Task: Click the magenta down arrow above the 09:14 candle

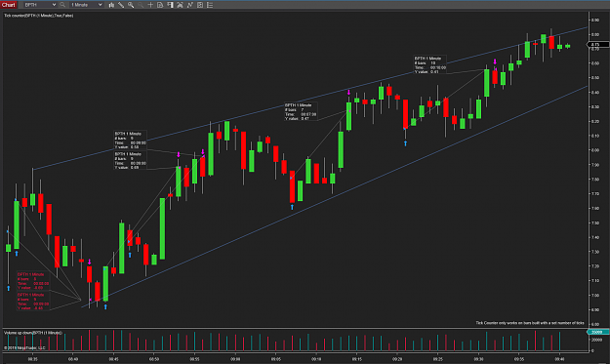Action: (x=349, y=93)
